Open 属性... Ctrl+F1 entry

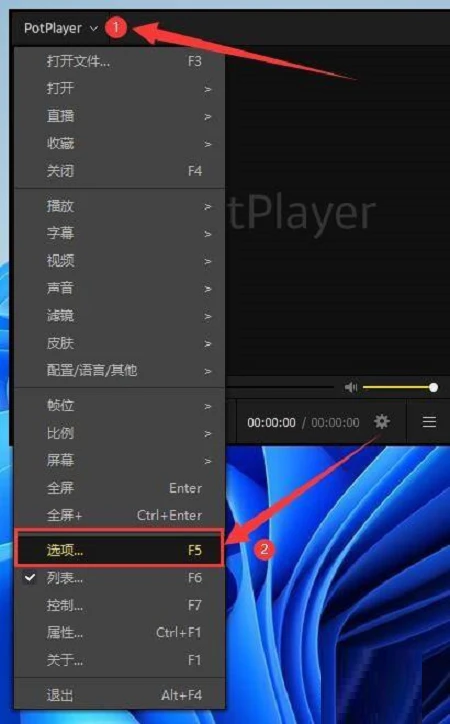coord(120,632)
